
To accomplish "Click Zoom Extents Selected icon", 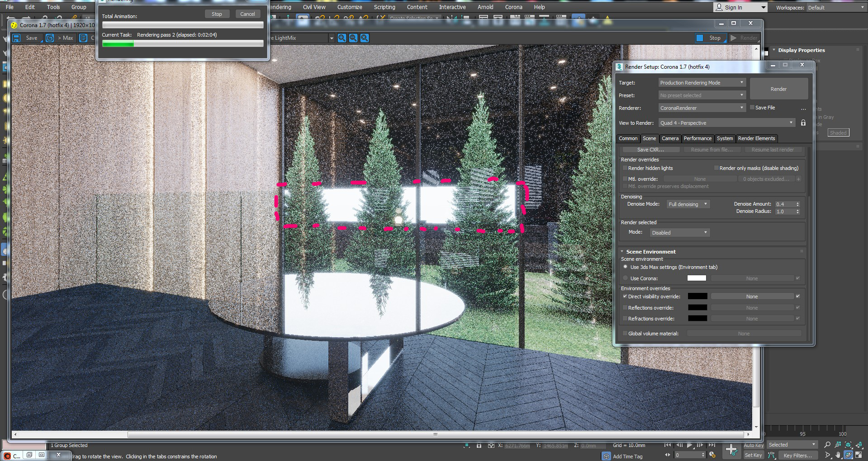I will tap(849, 445).
